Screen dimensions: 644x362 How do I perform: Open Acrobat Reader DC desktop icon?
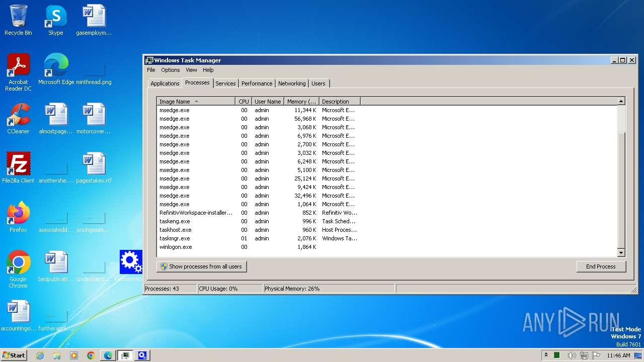tap(18, 72)
